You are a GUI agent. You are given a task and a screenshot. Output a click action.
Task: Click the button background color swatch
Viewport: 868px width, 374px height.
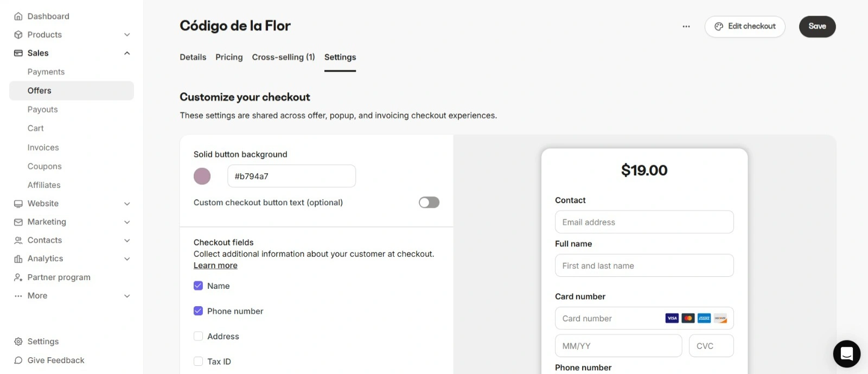(x=202, y=176)
